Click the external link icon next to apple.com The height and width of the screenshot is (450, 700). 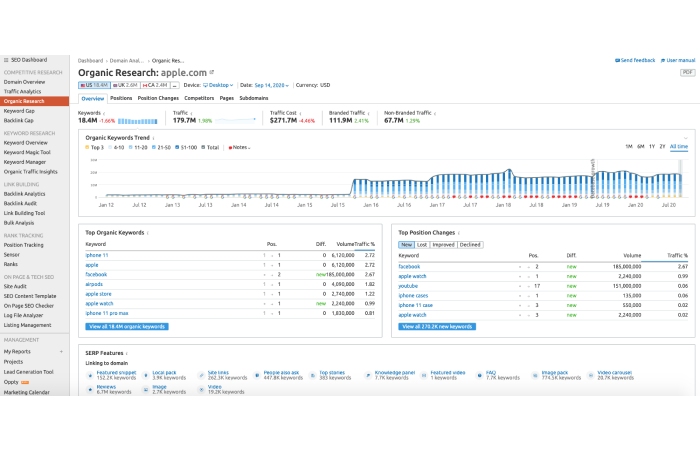212,72
